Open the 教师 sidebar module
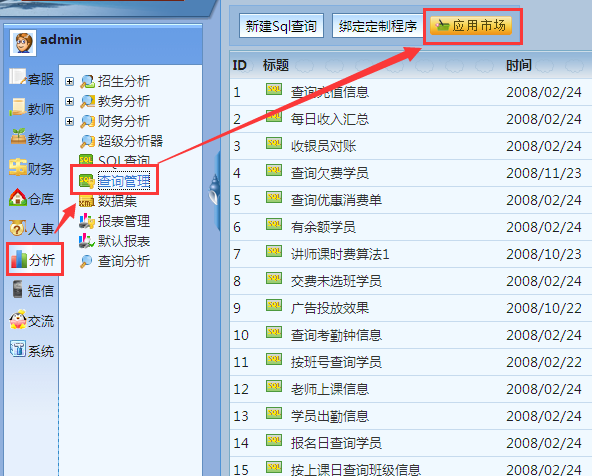The image size is (592, 476). tap(31, 108)
